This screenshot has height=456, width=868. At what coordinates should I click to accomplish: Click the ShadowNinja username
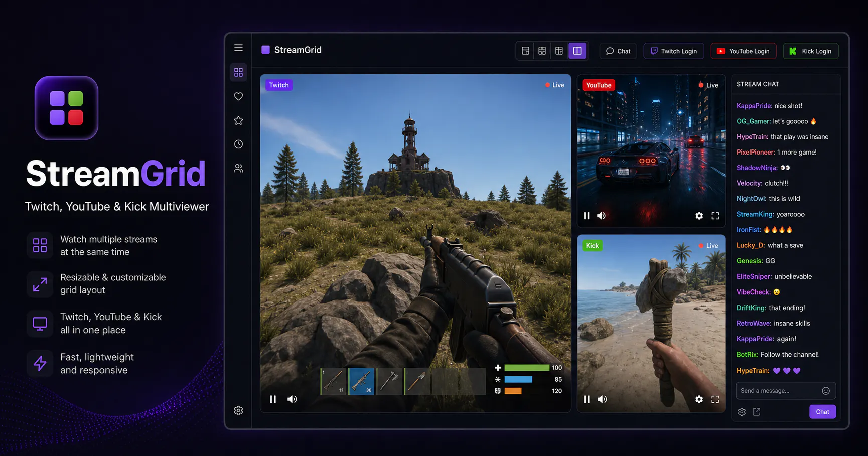coord(757,168)
